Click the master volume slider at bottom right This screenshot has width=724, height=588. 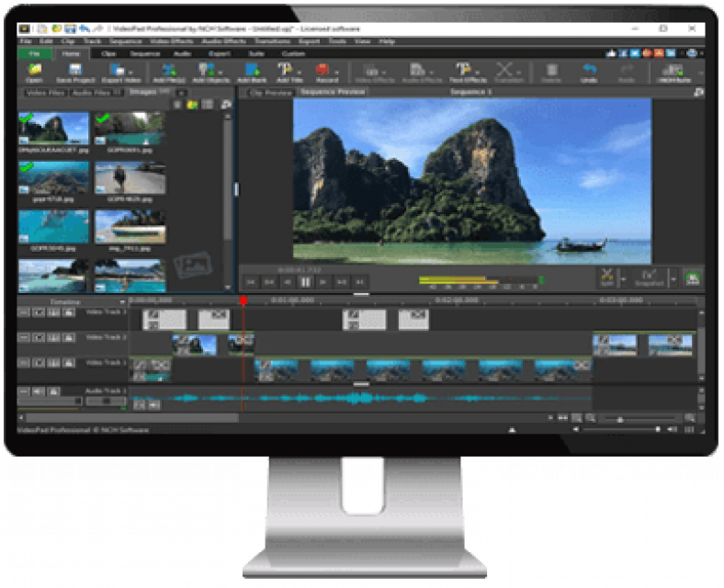click(x=621, y=429)
